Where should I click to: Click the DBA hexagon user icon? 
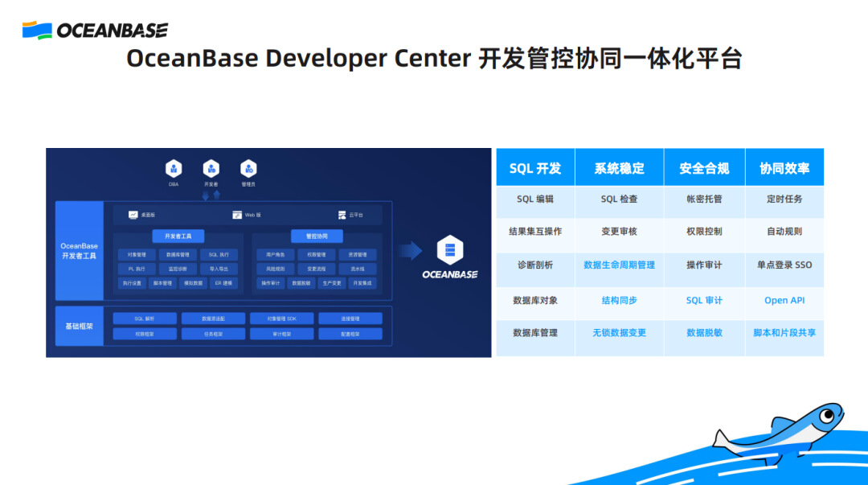[x=174, y=168]
